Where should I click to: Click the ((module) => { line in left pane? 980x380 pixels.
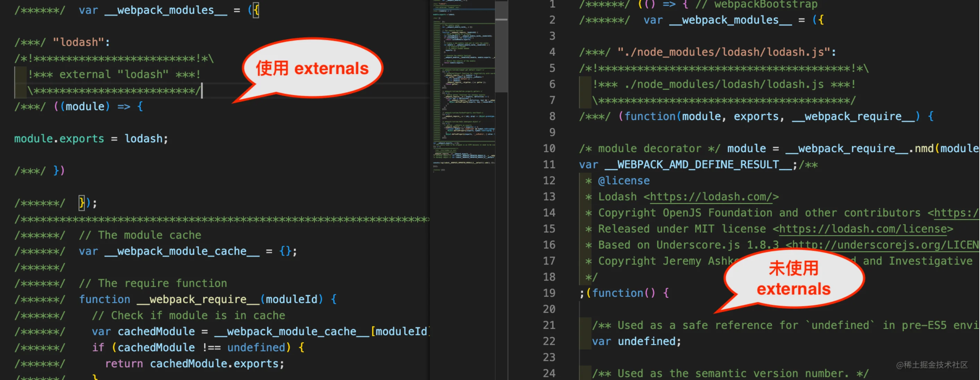79,106
